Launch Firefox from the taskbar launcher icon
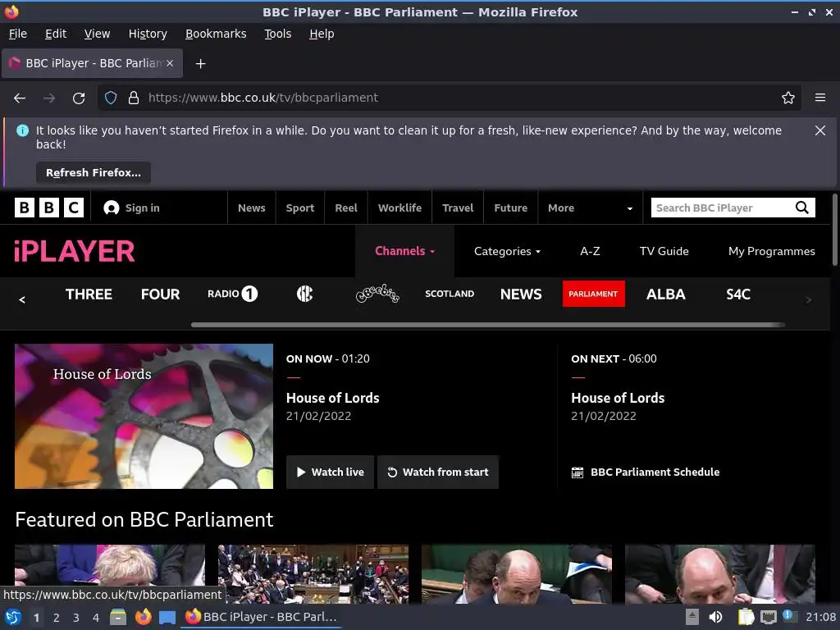The height and width of the screenshot is (630, 840). point(143,617)
